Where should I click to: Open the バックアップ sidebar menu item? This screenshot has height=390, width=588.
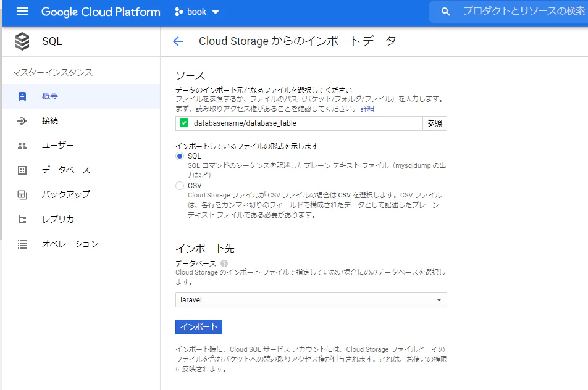[82, 195]
